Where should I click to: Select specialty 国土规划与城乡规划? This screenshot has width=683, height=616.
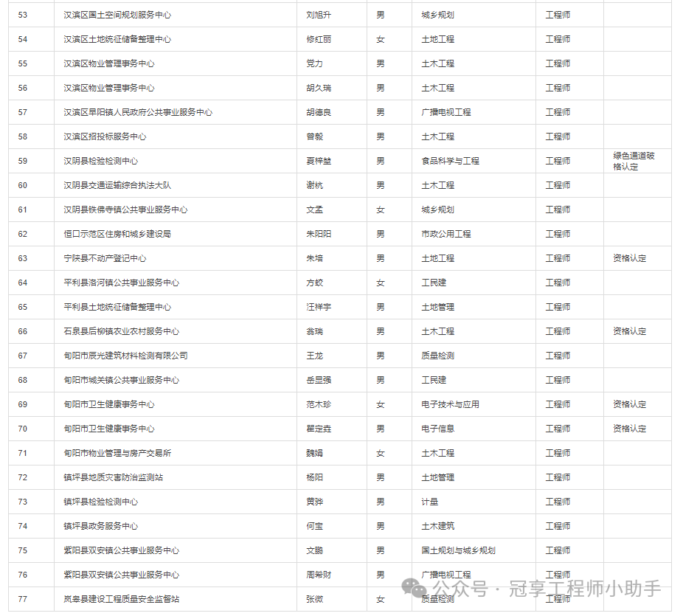(458, 552)
